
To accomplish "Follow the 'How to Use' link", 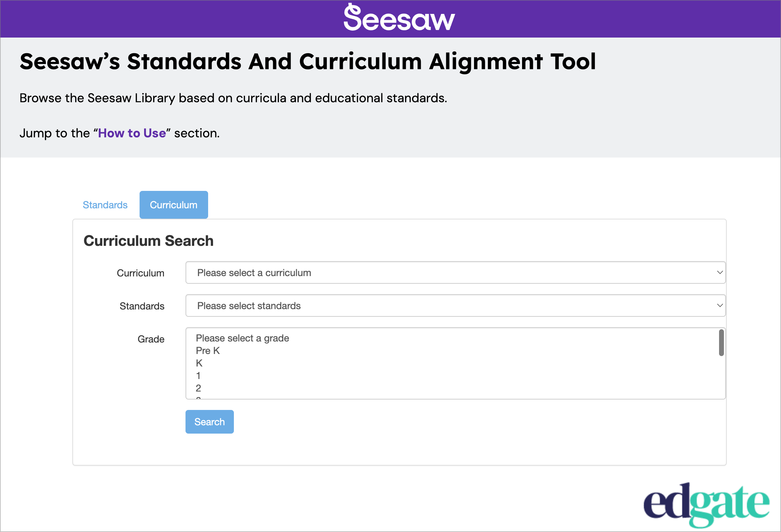I will pos(132,133).
